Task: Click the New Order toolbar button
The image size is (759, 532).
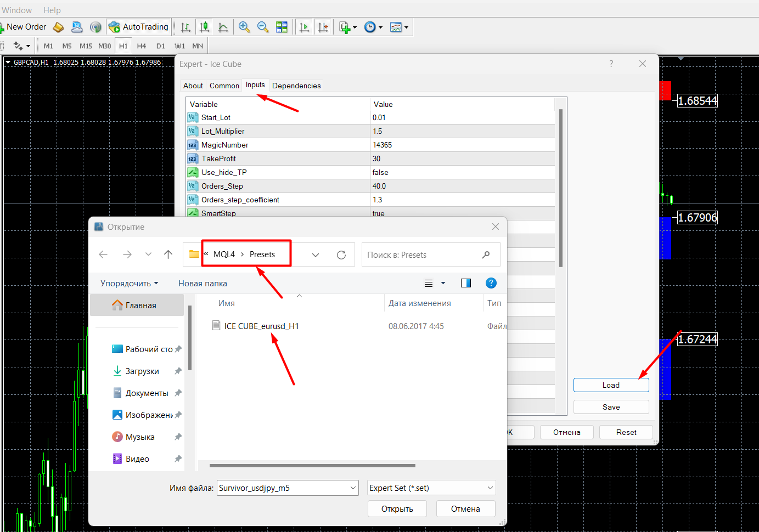Action: (23, 27)
